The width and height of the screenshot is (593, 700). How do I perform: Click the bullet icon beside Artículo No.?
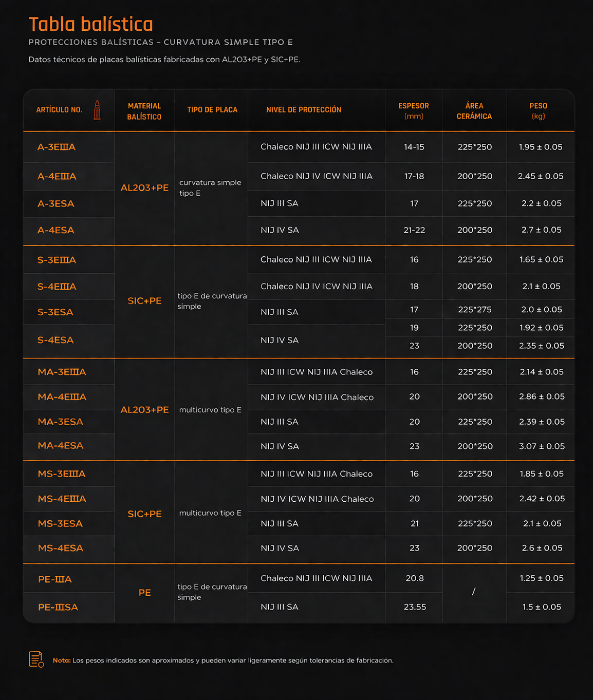tap(97, 110)
